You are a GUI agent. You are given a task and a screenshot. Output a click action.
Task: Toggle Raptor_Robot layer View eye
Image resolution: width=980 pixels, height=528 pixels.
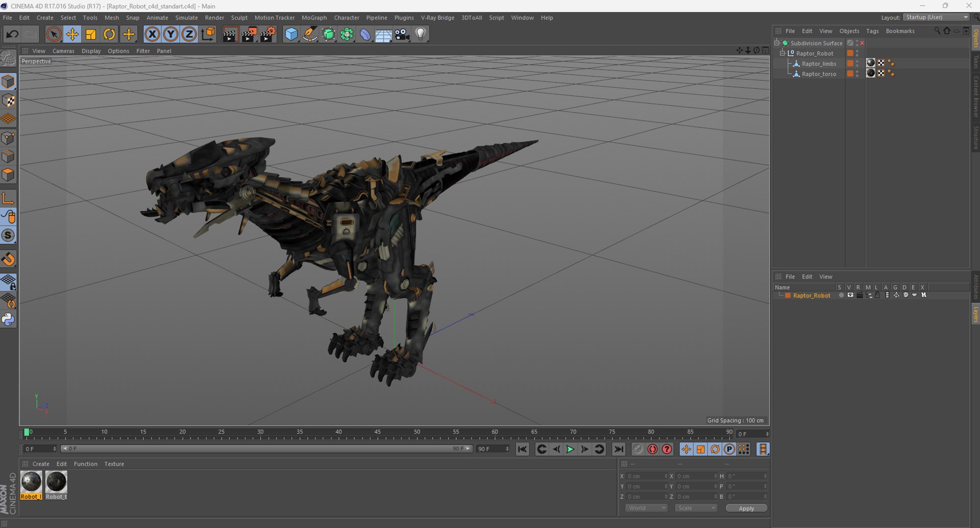[x=850, y=295]
